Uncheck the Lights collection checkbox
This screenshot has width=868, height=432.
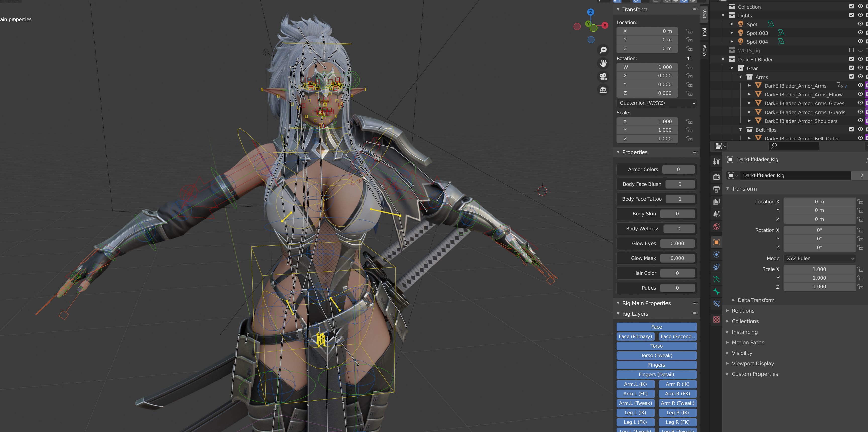pos(851,15)
